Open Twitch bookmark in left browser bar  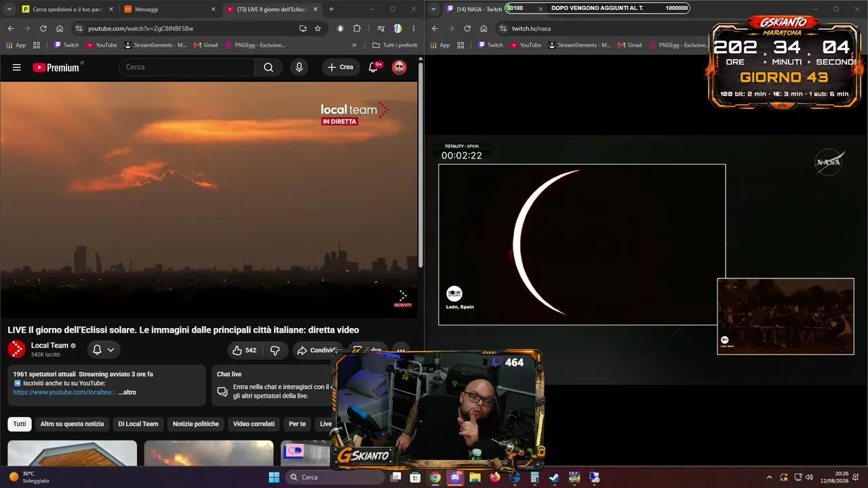pyautogui.click(x=66, y=45)
